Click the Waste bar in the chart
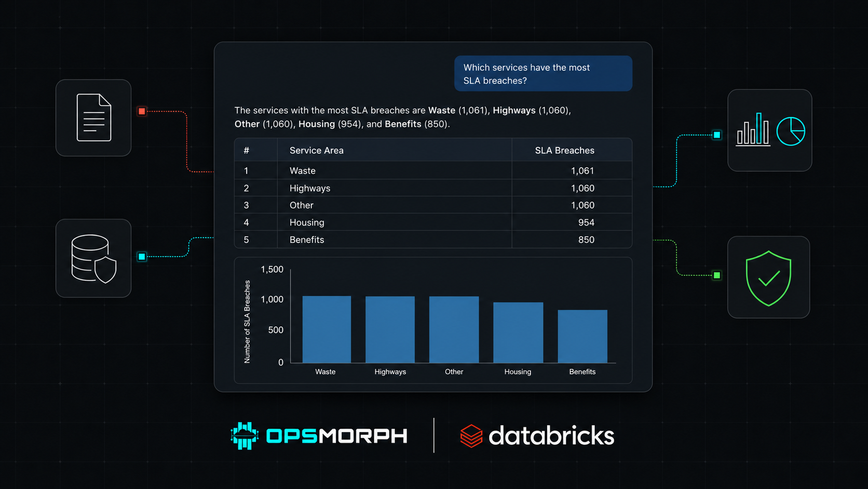The height and width of the screenshot is (489, 868). click(x=327, y=329)
